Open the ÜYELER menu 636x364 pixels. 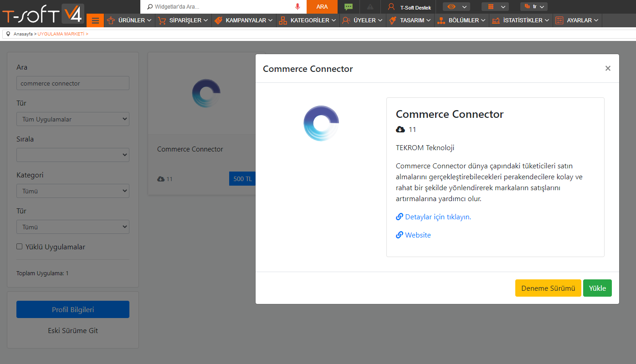point(363,20)
